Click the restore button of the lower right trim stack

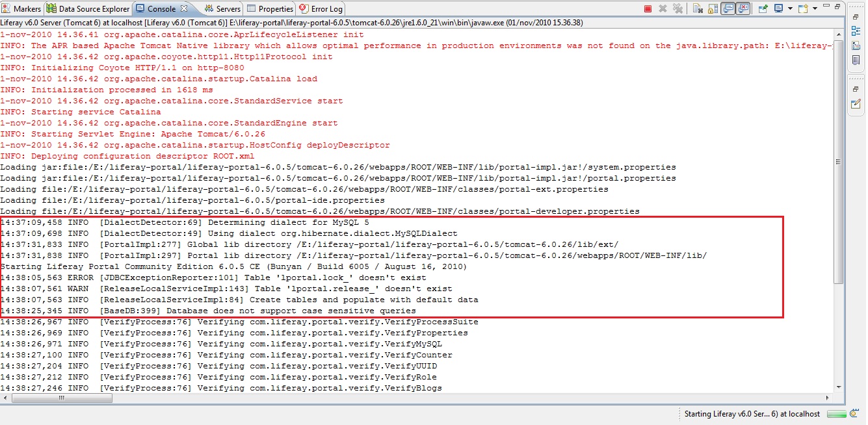[x=856, y=88]
